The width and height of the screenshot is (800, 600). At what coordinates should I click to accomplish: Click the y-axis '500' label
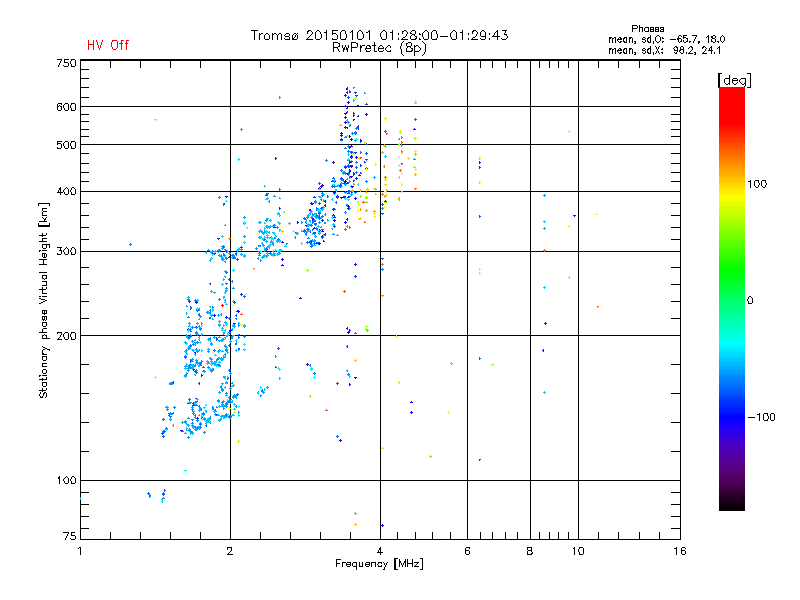tap(66, 145)
